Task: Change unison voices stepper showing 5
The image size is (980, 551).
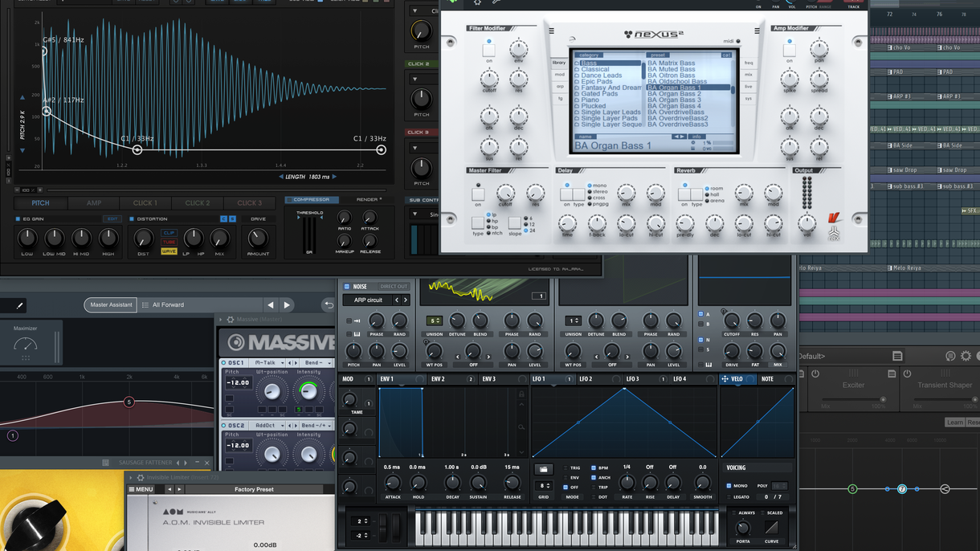Action: click(x=435, y=321)
